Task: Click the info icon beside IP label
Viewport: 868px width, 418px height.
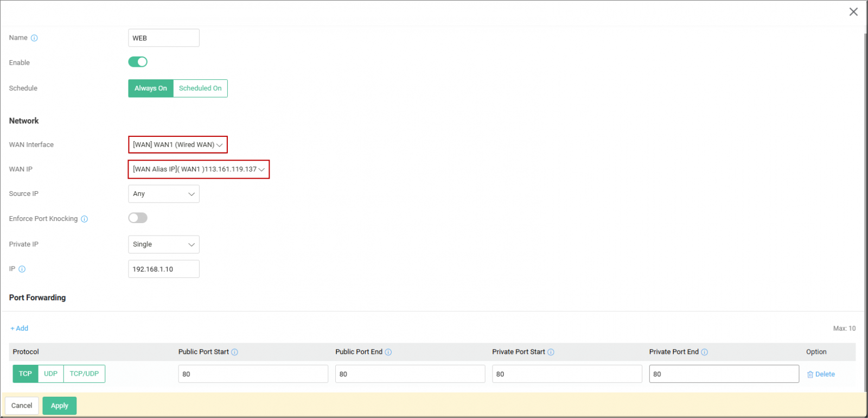Action: (x=22, y=269)
